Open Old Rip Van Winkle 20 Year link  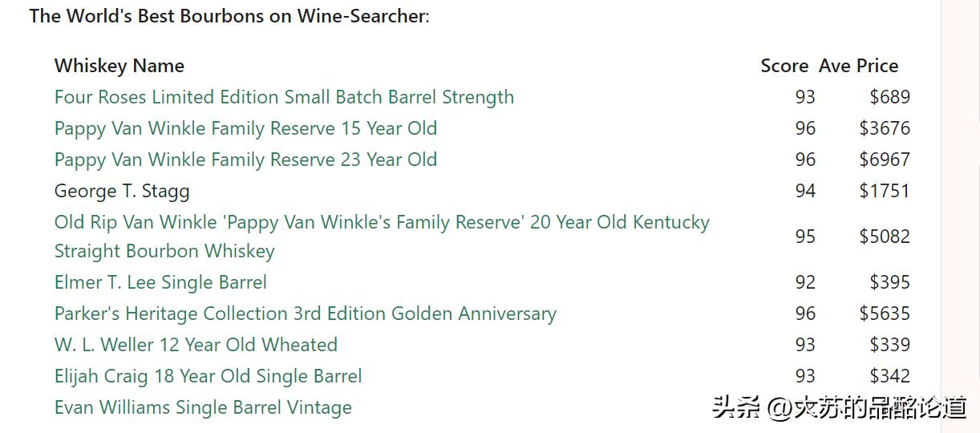(382, 222)
